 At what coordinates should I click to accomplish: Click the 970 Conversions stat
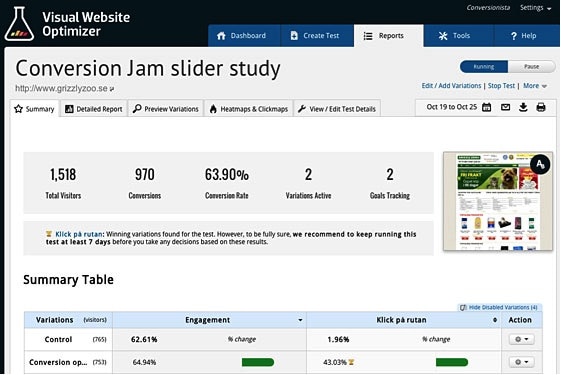145,183
